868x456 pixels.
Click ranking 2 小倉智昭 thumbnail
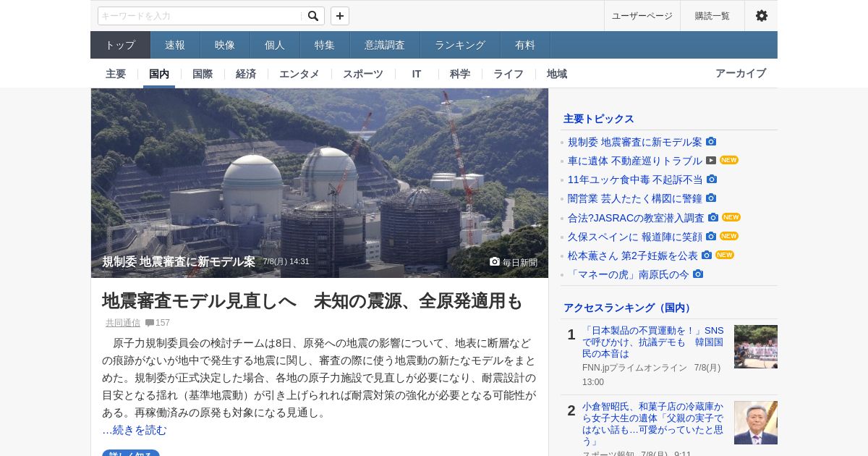tap(756, 423)
